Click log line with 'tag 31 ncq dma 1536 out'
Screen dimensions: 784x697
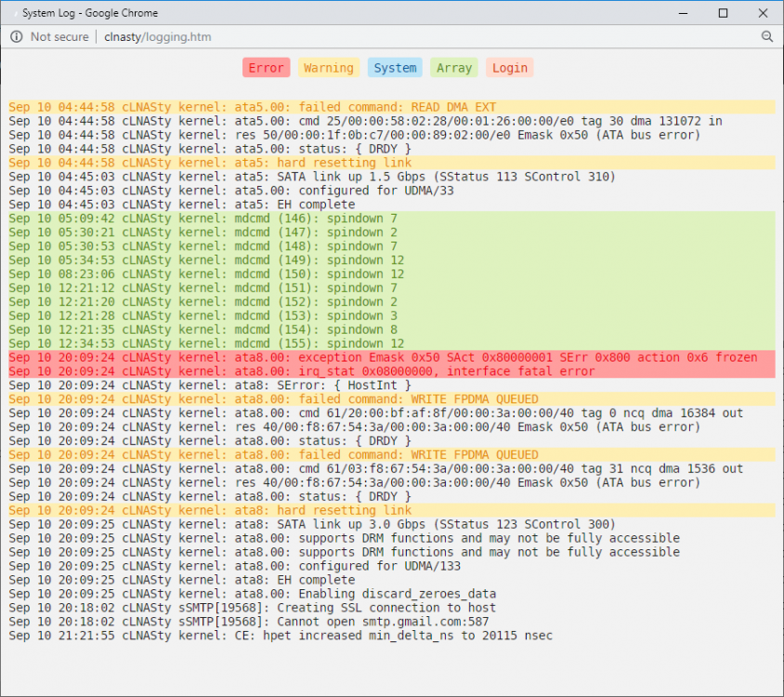pos(376,468)
